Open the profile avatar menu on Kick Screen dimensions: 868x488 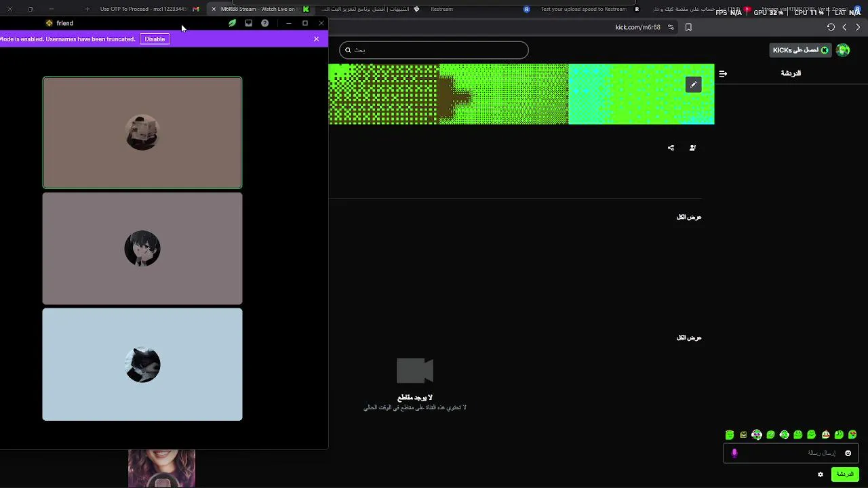[843, 50]
